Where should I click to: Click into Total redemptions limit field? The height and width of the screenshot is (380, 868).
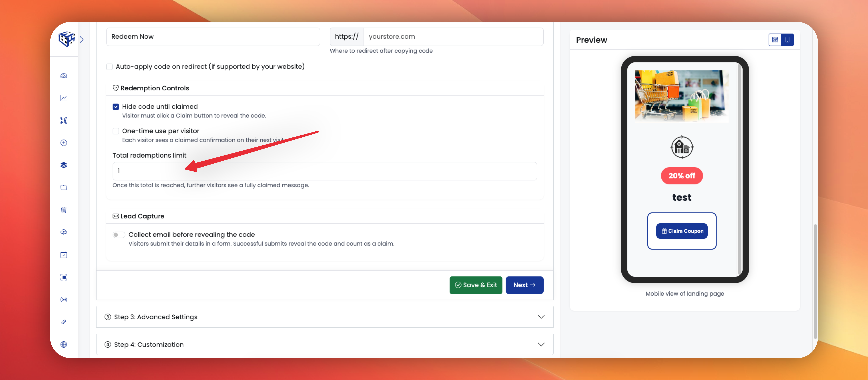pyautogui.click(x=325, y=171)
